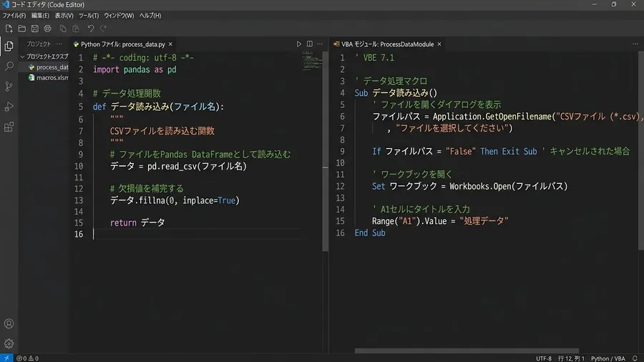The height and width of the screenshot is (362, 644).
Task: Click 'End Sub' in VBA editor
Action: (x=370, y=233)
